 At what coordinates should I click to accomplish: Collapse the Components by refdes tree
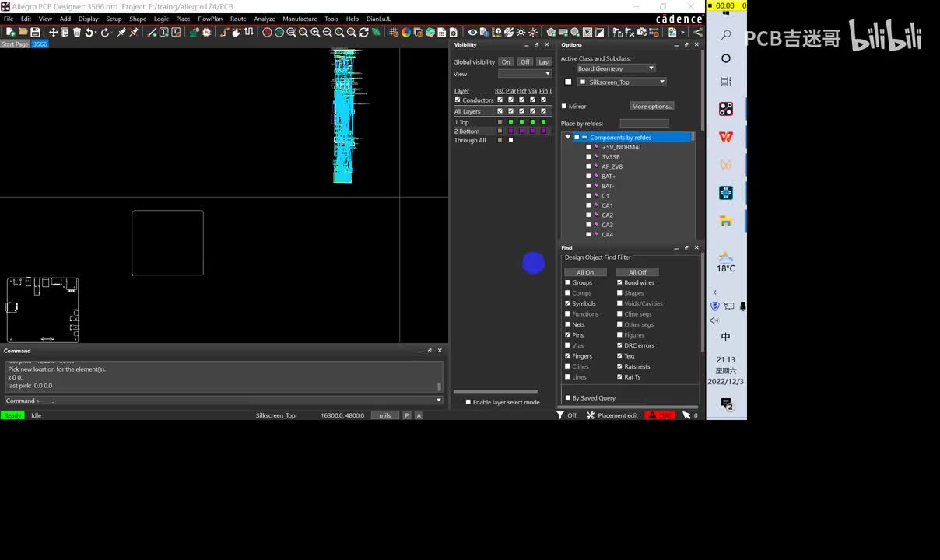pos(568,137)
